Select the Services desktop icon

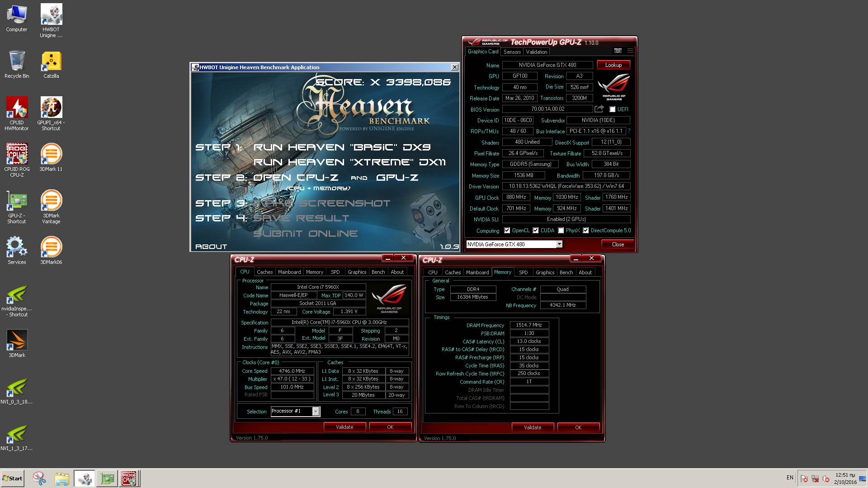(x=17, y=250)
